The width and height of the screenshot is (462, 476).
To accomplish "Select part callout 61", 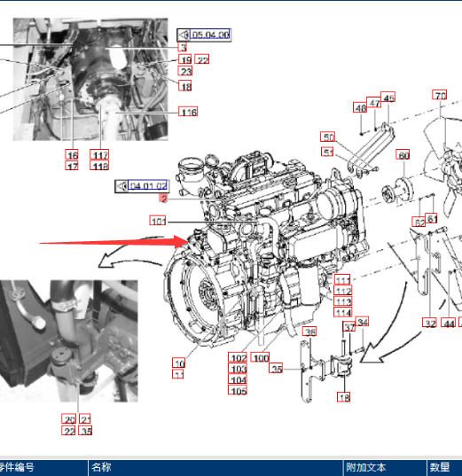I will (x=431, y=218).
